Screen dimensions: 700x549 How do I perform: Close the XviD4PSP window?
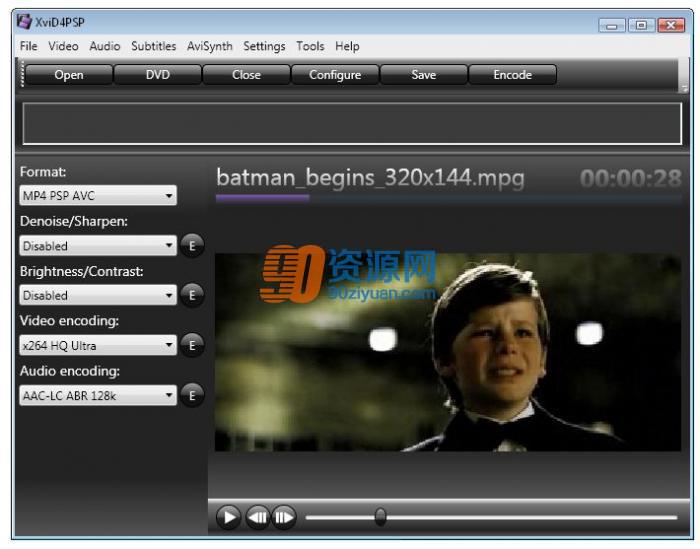(x=671, y=25)
